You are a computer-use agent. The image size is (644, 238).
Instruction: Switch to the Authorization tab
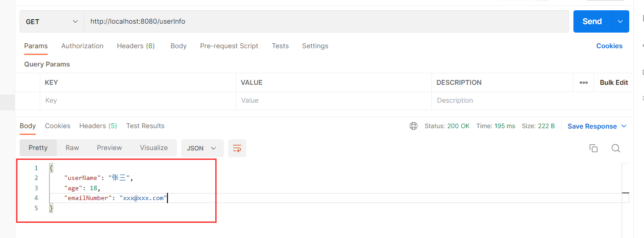tap(82, 46)
